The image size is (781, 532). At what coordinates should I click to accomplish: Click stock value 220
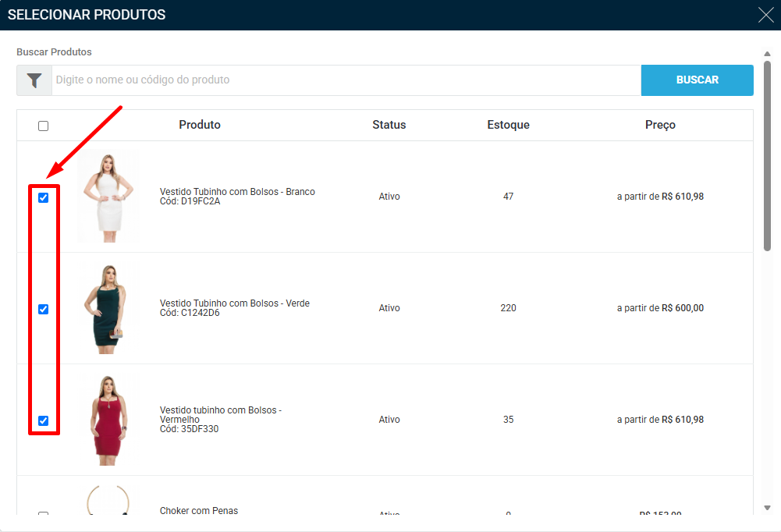[x=508, y=308]
